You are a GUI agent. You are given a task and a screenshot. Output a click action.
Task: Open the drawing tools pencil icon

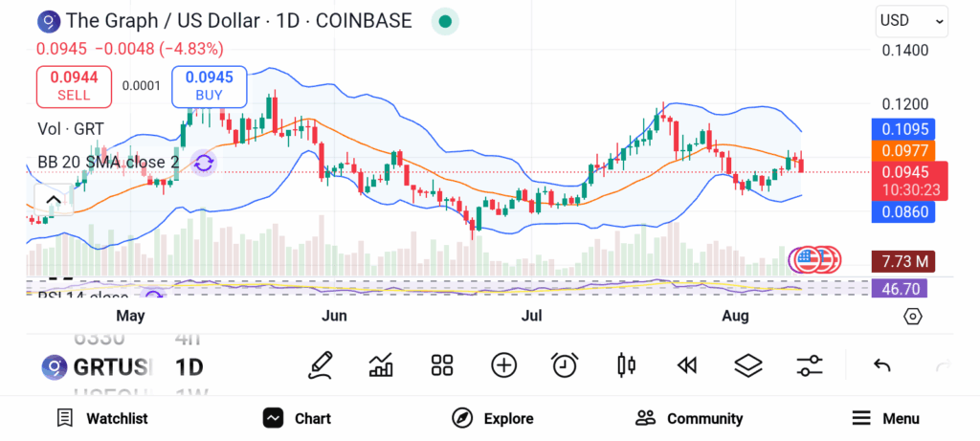(x=320, y=365)
